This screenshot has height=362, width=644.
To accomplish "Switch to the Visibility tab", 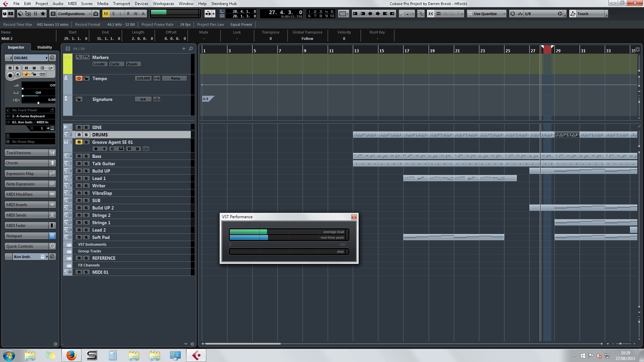I will pyautogui.click(x=44, y=47).
